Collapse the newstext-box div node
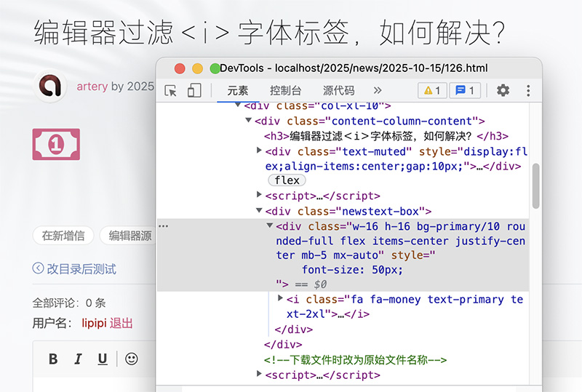Viewport: 582px width, 392px height. (260, 211)
